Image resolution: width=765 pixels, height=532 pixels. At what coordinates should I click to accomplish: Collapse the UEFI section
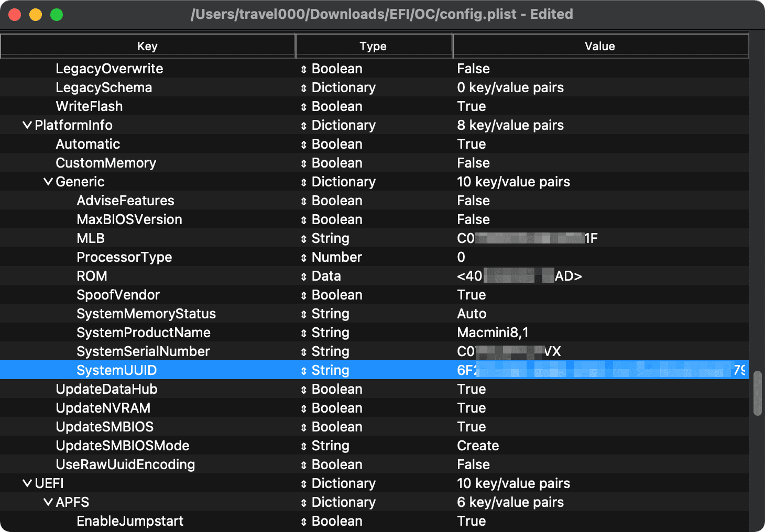[x=27, y=484]
